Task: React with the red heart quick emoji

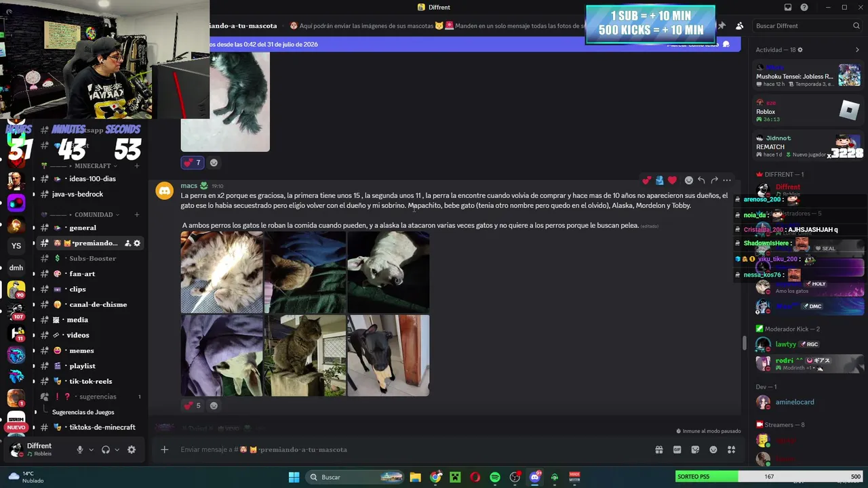Action: [672, 180]
